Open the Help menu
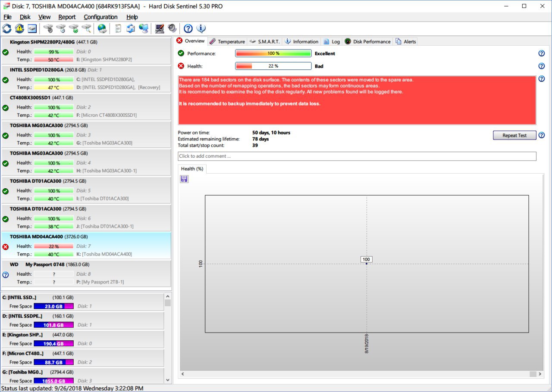The width and height of the screenshot is (552, 392). coord(132,17)
